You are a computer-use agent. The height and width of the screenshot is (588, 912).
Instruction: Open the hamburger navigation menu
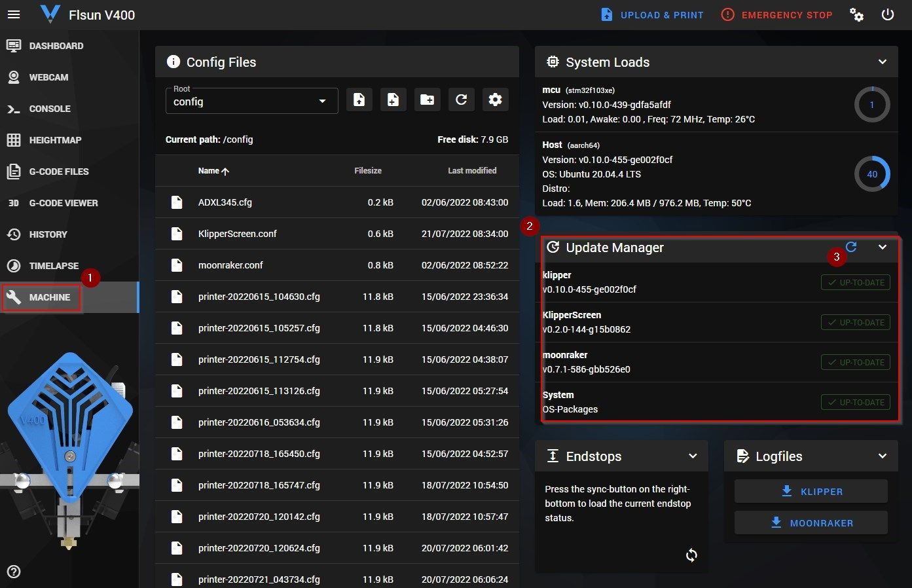(14, 14)
